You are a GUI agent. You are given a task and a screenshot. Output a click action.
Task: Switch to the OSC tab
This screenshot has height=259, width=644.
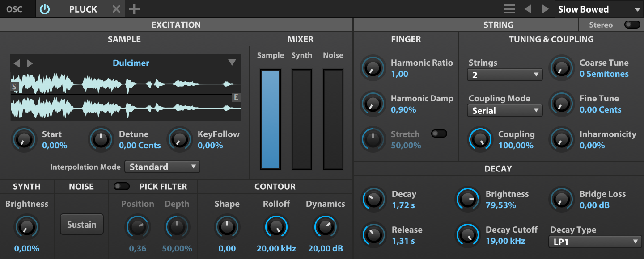tap(14, 9)
